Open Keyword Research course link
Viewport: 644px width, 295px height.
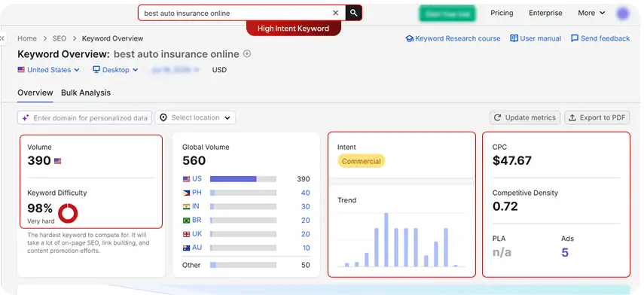[x=453, y=38]
